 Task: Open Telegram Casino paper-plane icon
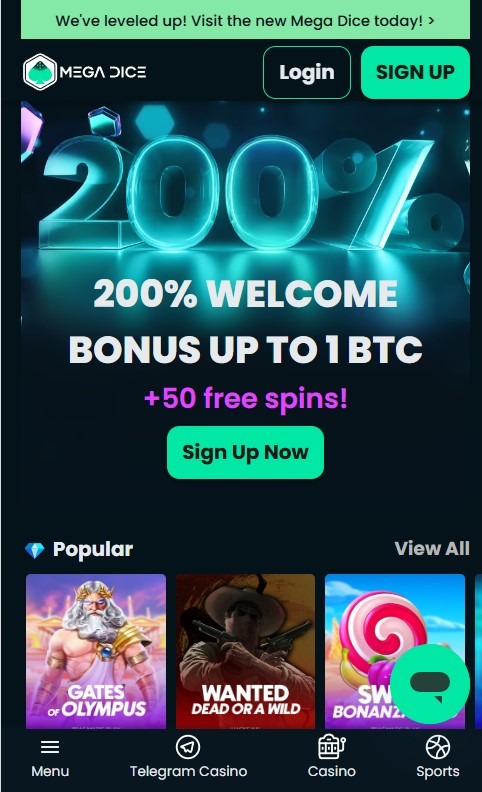pyautogui.click(x=188, y=747)
